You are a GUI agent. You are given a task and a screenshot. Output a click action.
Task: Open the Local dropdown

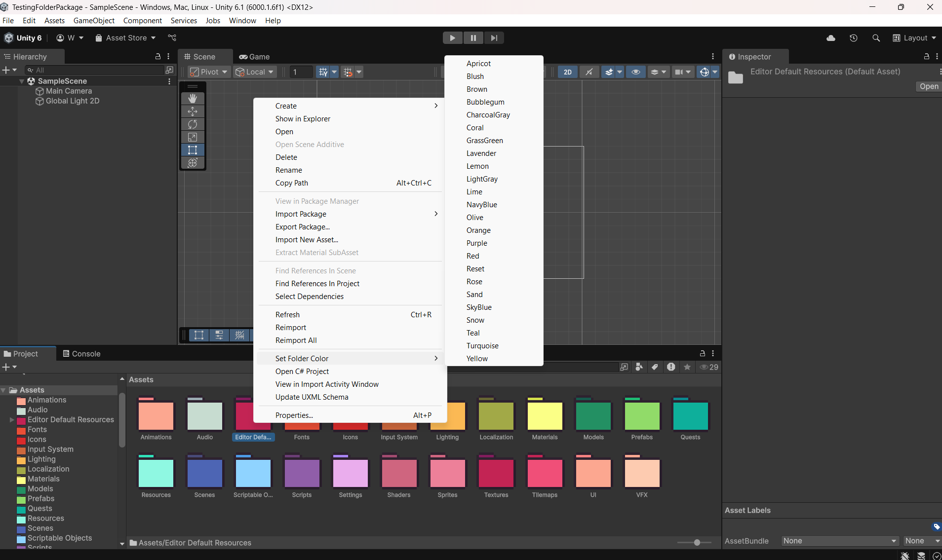[x=255, y=72]
